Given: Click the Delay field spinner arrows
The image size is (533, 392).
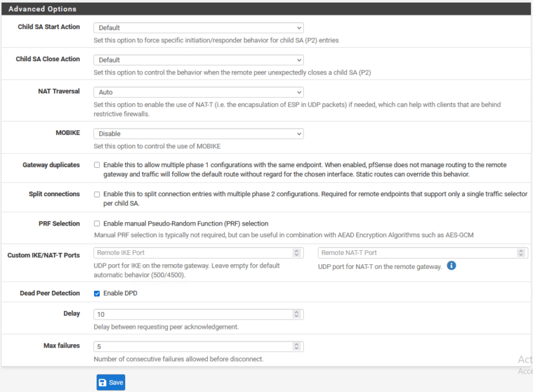Looking at the screenshot, I should (296, 314).
